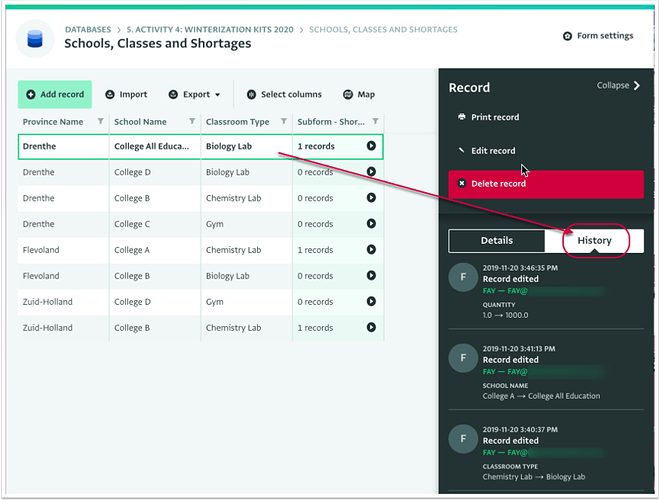The height and width of the screenshot is (500, 659).
Task: Filter the Province Name column
Action: [100, 122]
